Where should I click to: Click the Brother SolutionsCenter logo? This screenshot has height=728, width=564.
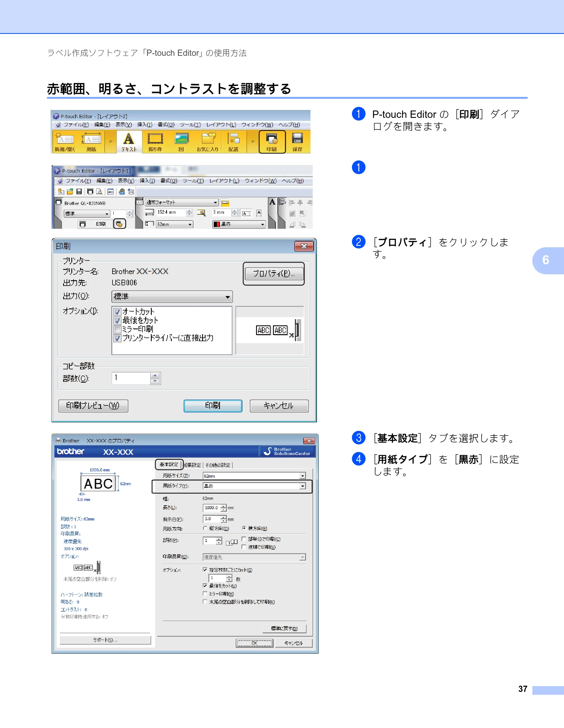(x=287, y=451)
